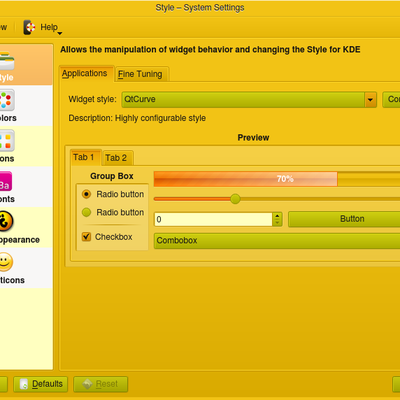
Task: Select the second Radio button in preview
Action: pos(86,212)
